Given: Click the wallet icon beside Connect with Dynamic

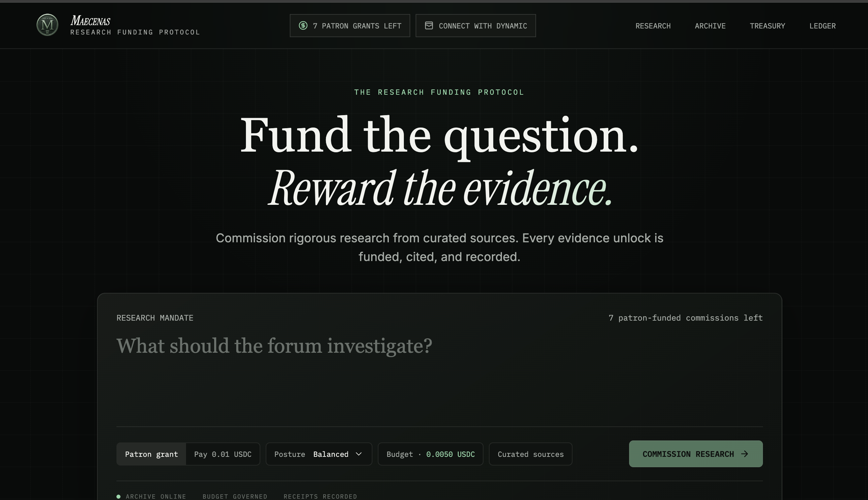Looking at the screenshot, I should (x=429, y=25).
